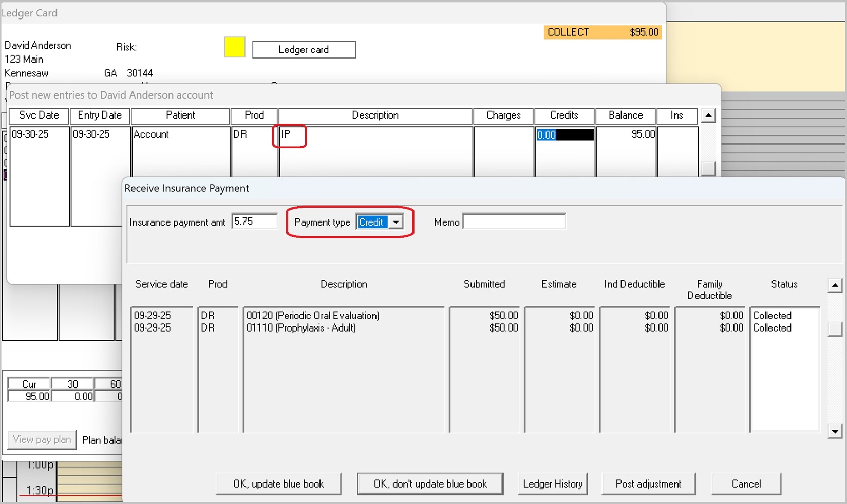
Task: Select the Prophylaxis - Adult row
Action: pos(301,328)
